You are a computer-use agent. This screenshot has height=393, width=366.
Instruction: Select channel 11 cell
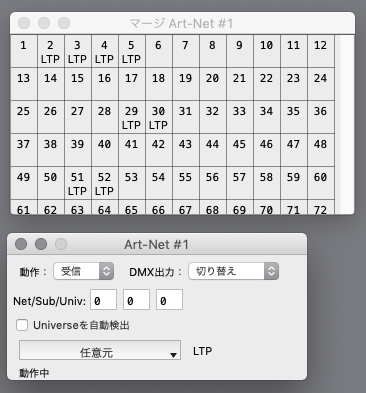[294, 51]
